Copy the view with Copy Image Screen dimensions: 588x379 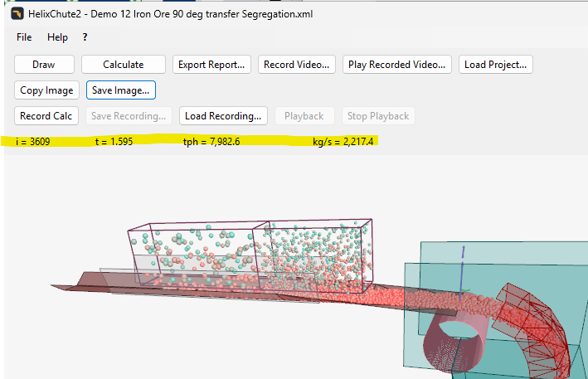46,90
